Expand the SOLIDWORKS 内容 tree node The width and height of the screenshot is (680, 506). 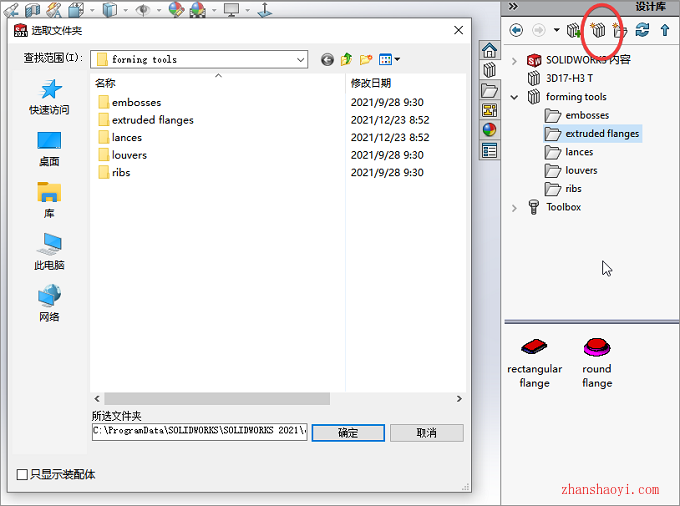point(514,61)
